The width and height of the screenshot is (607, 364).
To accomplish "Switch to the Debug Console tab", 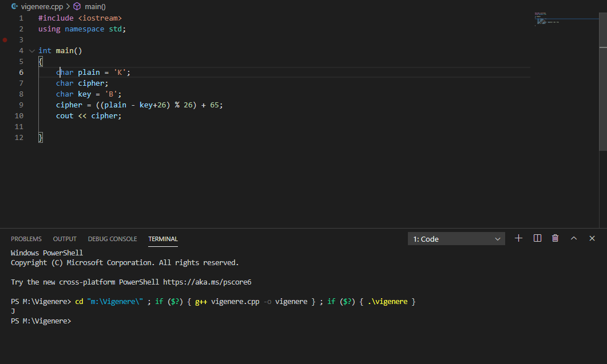I will [x=112, y=239].
